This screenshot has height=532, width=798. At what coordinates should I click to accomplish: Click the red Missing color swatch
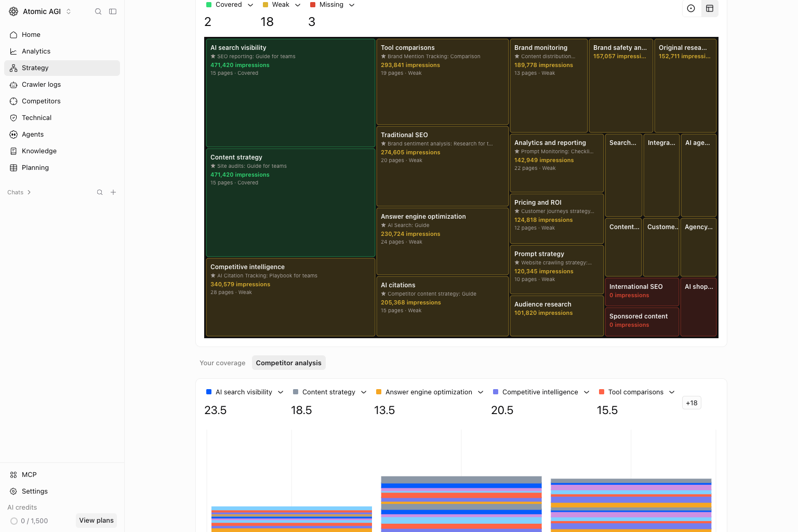click(x=313, y=5)
